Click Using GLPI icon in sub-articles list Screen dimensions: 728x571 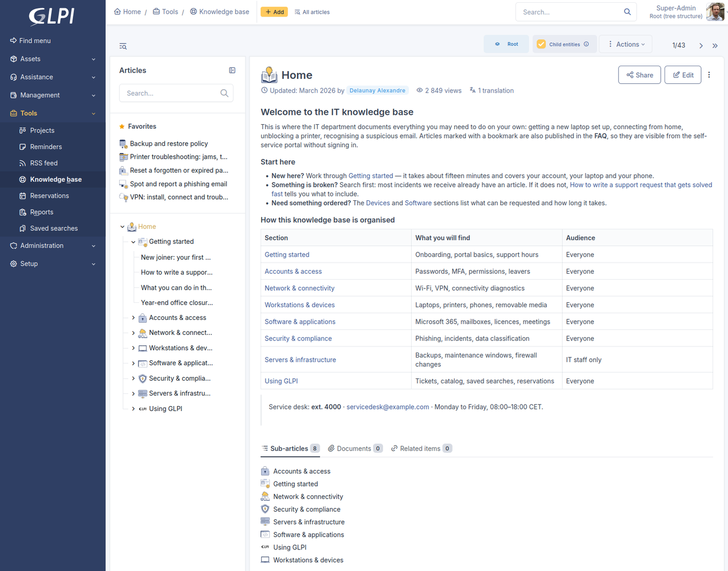click(x=265, y=547)
